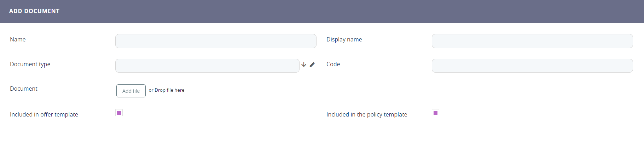The image size is (644, 142).
Task: Click the pencil edit icon for Document type
Action: click(x=312, y=64)
